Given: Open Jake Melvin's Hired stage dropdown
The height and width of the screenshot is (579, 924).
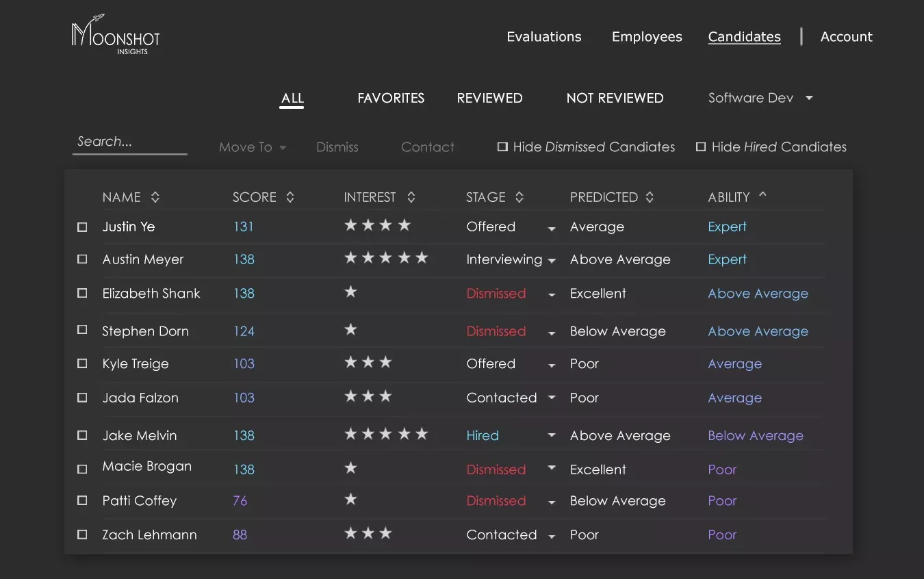Looking at the screenshot, I should [x=552, y=435].
